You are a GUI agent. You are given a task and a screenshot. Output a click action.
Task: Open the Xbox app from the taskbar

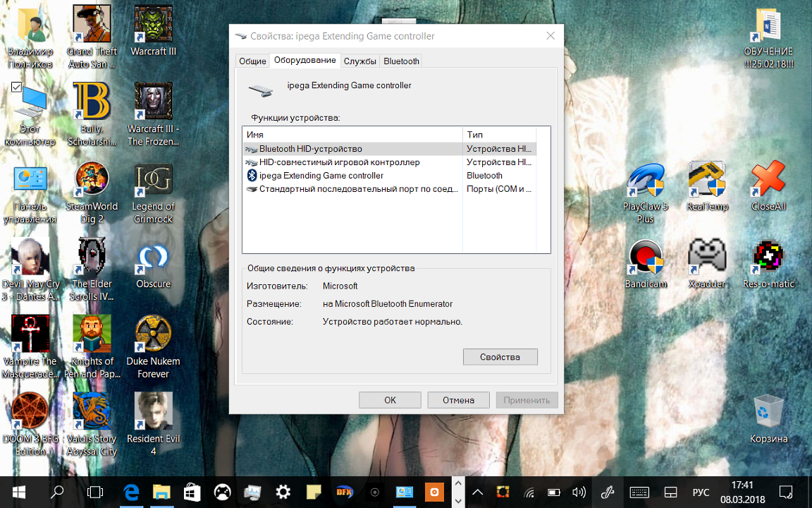(222, 492)
